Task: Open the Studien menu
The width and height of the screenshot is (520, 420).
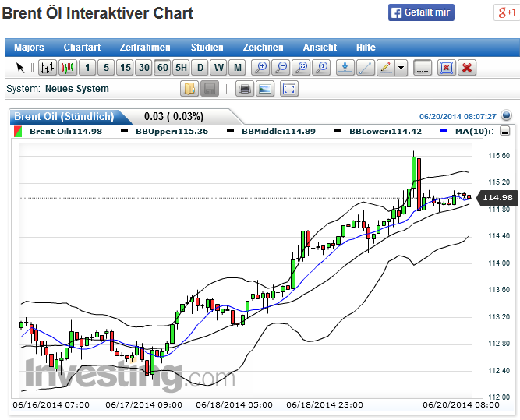Action: click(207, 48)
